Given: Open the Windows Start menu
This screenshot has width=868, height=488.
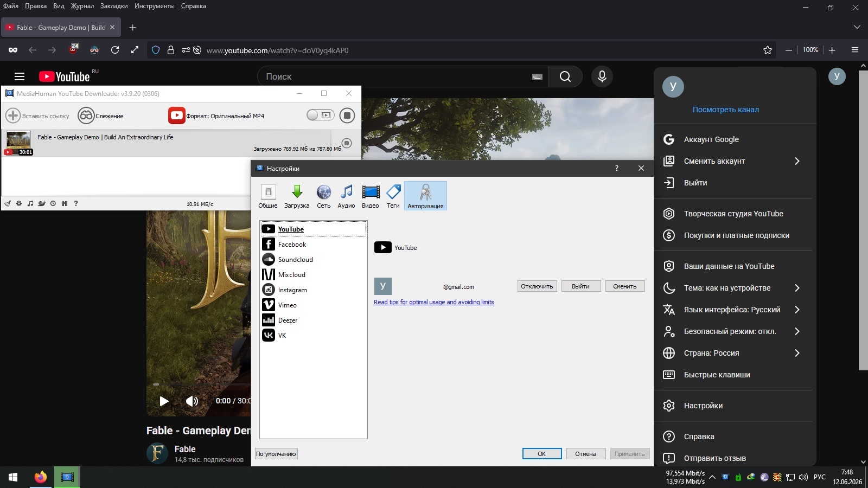Looking at the screenshot, I should tap(13, 477).
